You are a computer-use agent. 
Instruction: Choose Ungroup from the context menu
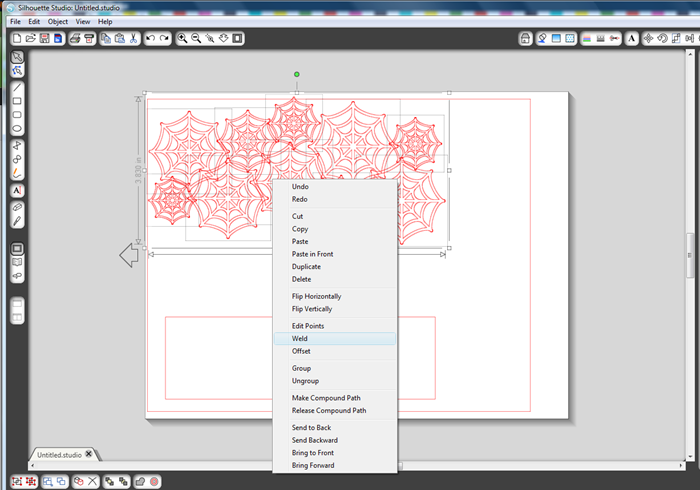(335, 381)
